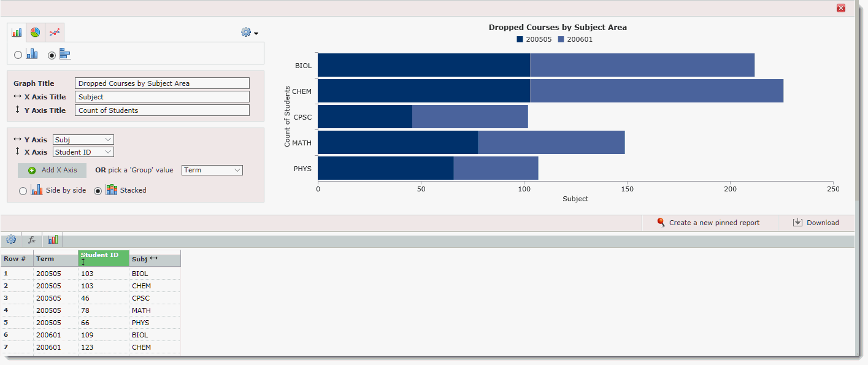Select the vertical bar orientation radio button
Viewport: 868px width, 365px height.
[x=18, y=55]
